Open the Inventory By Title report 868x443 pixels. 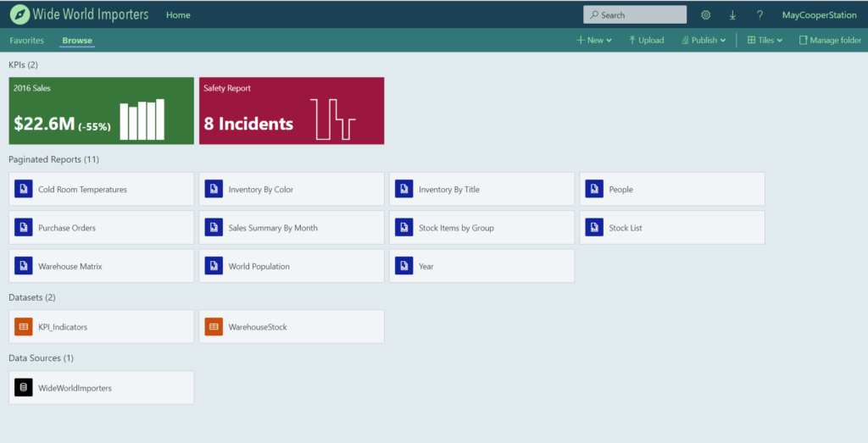[x=482, y=189]
